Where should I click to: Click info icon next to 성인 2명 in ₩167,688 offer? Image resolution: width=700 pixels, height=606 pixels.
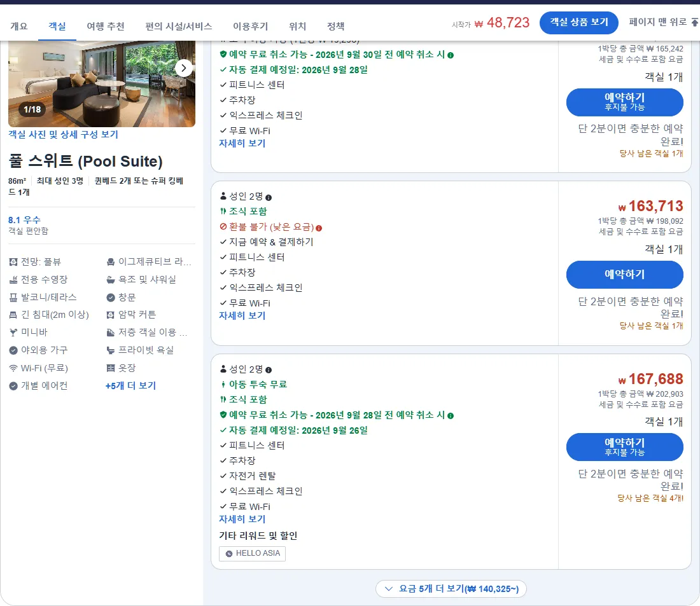269,370
